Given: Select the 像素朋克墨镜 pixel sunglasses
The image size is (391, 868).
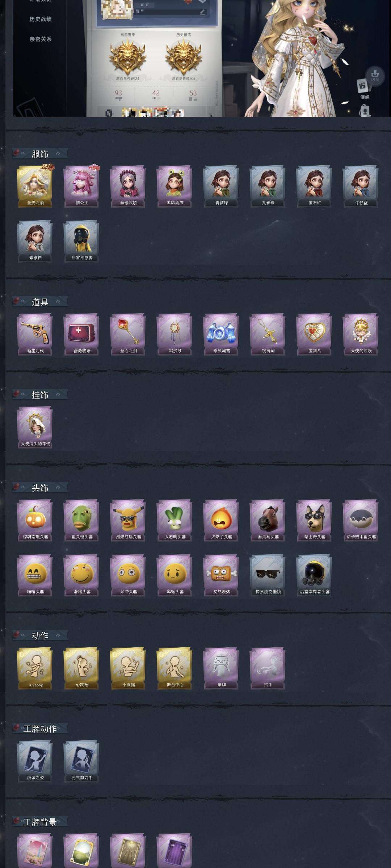Looking at the screenshot, I should (x=268, y=575).
